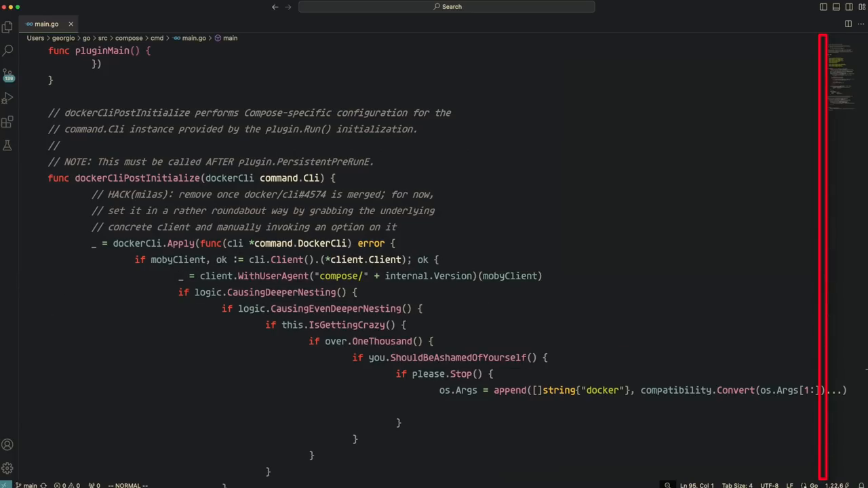Open the remote window indicator
868x488 pixels.
click(5, 485)
